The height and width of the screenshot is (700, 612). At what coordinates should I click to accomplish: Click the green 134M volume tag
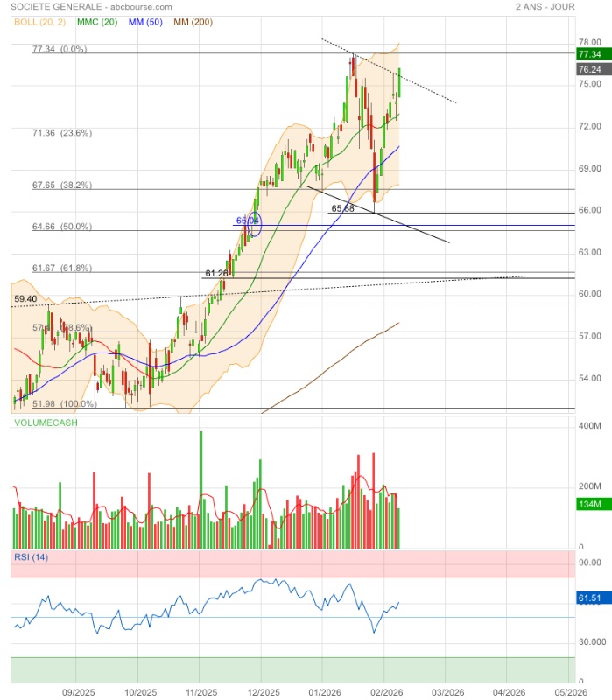(x=594, y=505)
